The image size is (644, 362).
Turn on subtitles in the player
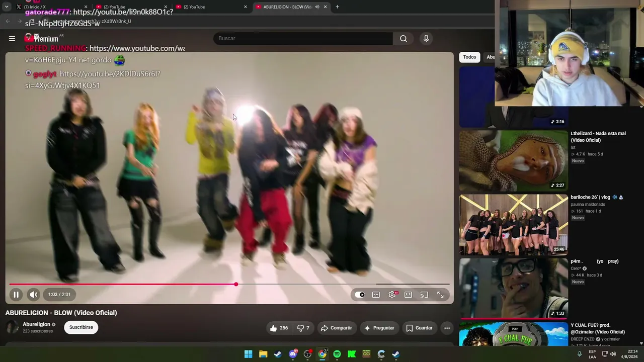pos(376,295)
